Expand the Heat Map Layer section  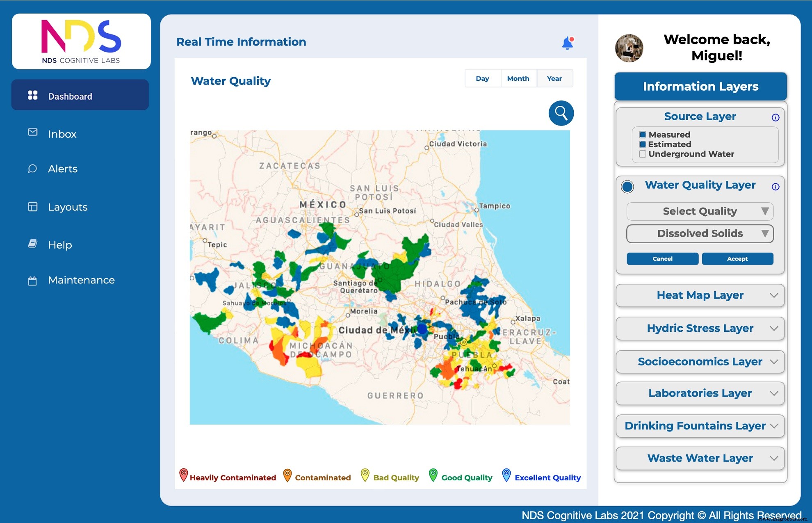pyautogui.click(x=700, y=295)
